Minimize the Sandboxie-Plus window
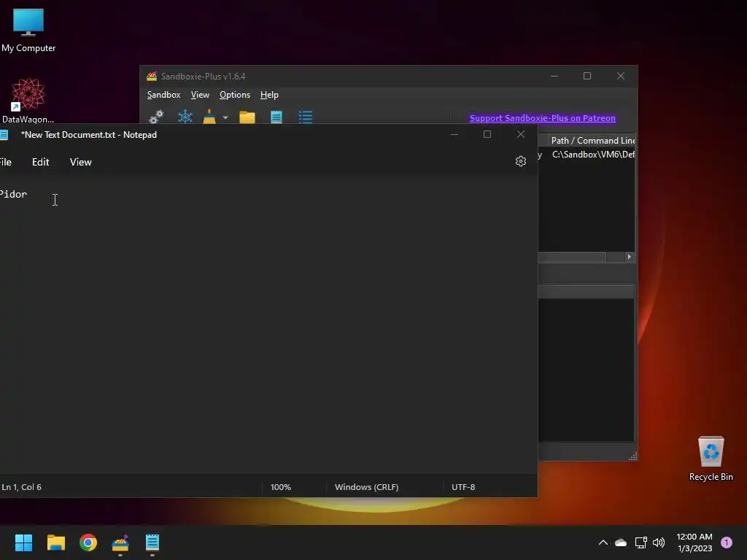This screenshot has height=560, width=747. point(554,76)
